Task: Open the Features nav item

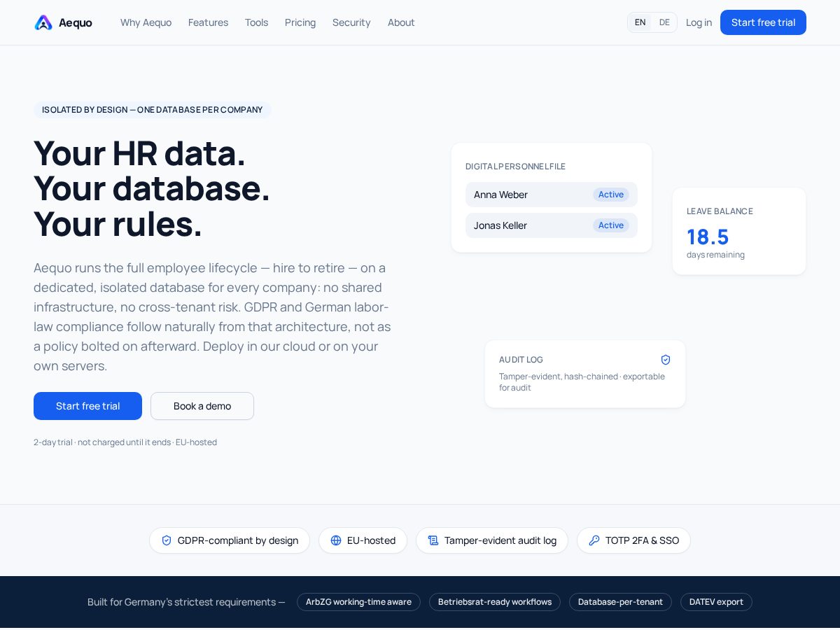Action: pyautogui.click(x=208, y=22)
